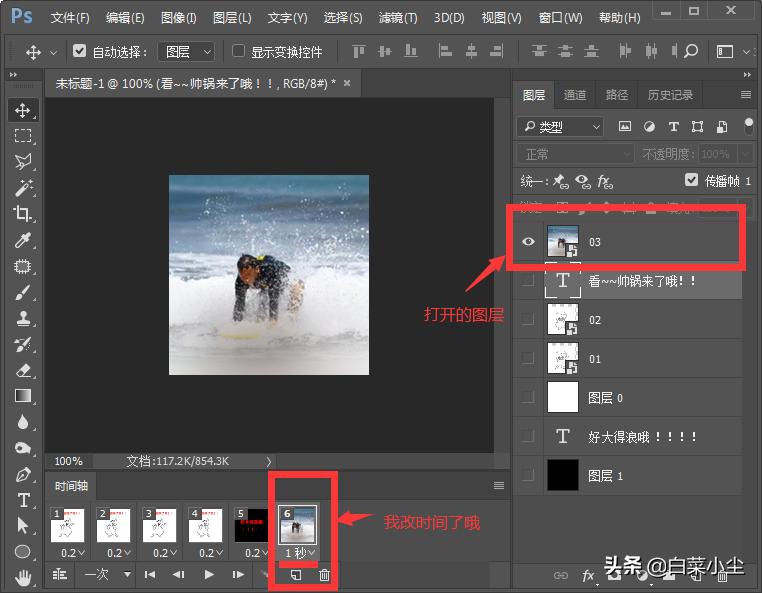The width and height of the screenshot is (762, 593).
Task: Select the Horizontal Type tool
Action: pyautogui.click(x=22, y=500)
